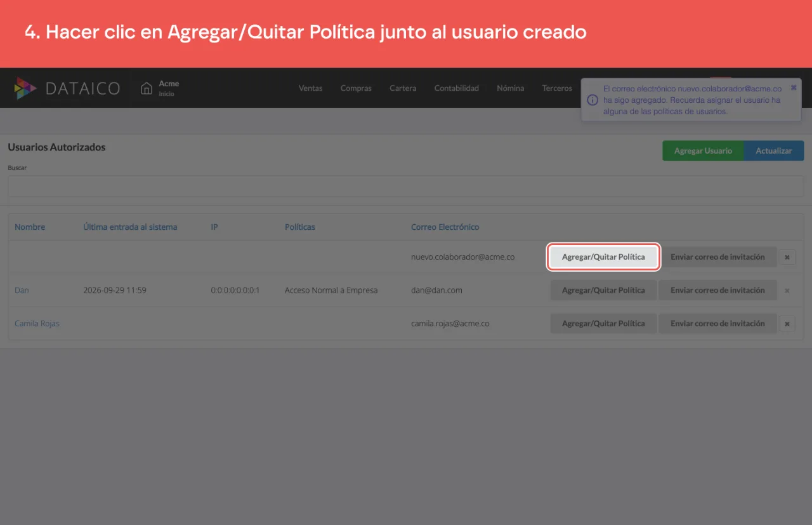This screenshot has height=525, width=812.
Task: Click the Usuarios Autorizados heading
Action: point(56,147)
